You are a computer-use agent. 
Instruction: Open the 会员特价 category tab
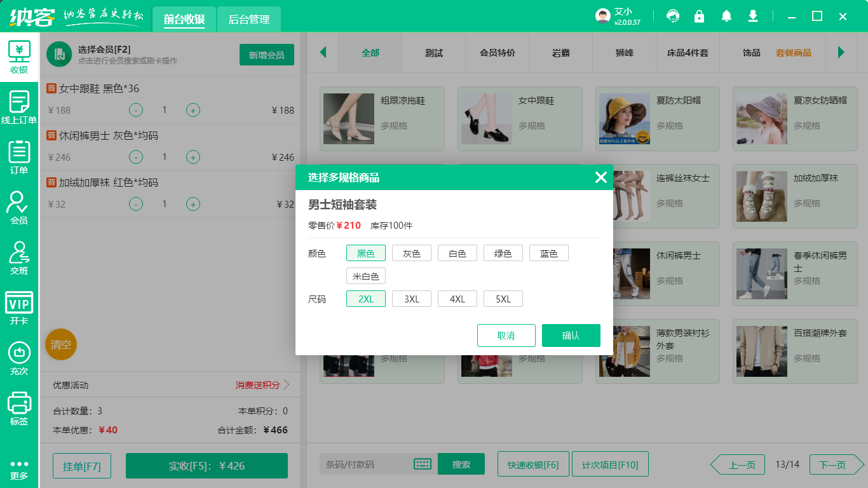(x=497, y=53)
